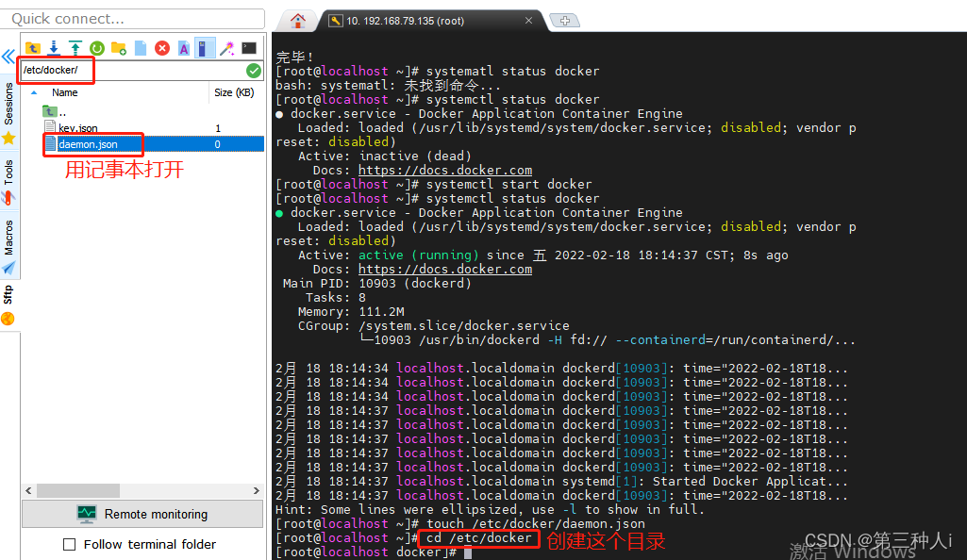Open the home tab icon
Screen dimensions: 967x560
pos(298,21)
